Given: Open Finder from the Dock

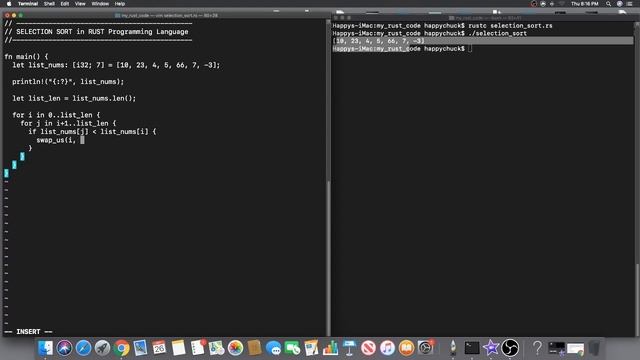Looking at the screenshot, I should pyautogui.click(x=45, y=348).
